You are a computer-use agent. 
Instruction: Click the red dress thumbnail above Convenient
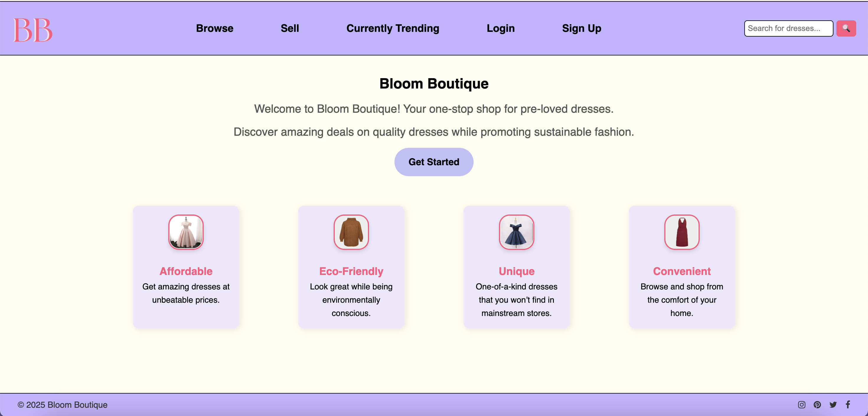(x=682, y=232)
